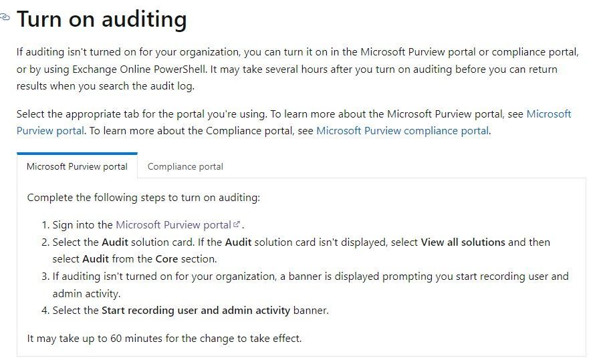
Task: Switch to the Compliance portal tab
Action: coord(185,166)
